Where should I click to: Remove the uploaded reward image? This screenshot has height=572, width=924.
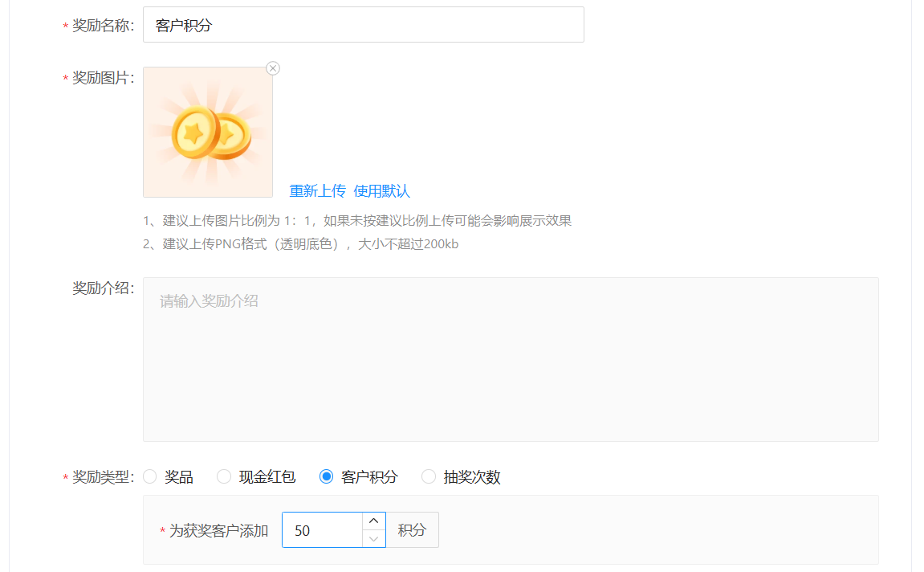[273, 68]
